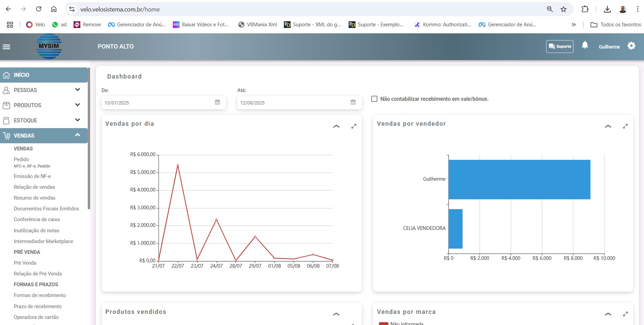Enable 'Não contabilizar recebimento em vale/bônus' checkbox
The width and height of the screenshot is (644, 325).
pos(374,99)
